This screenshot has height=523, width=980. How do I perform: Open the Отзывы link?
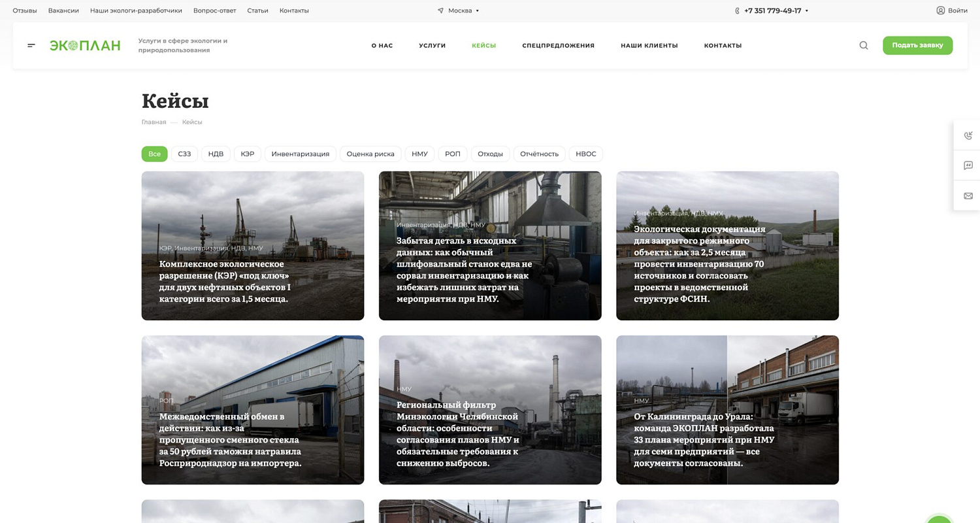pos(25,10)
